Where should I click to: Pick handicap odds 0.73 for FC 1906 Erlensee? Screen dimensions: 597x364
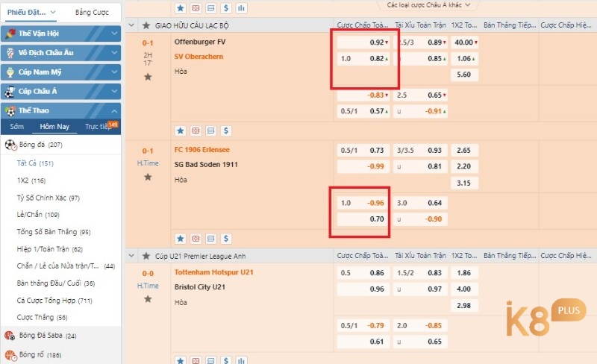pos(363,151)
